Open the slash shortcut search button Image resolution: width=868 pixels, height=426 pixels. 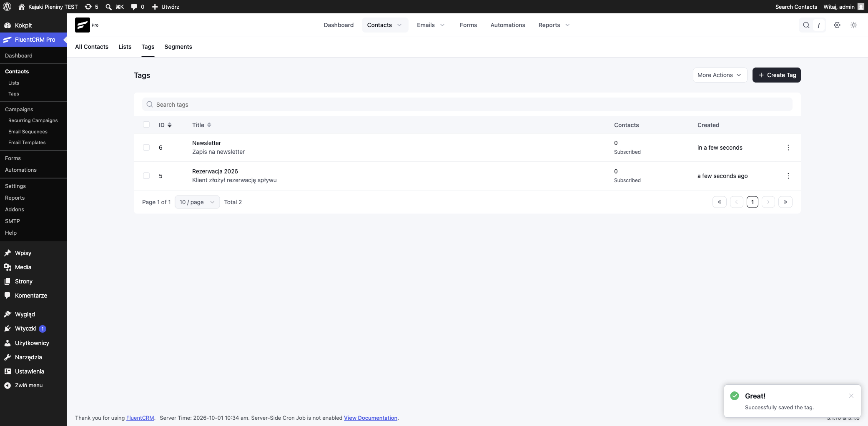pos(818,25)
